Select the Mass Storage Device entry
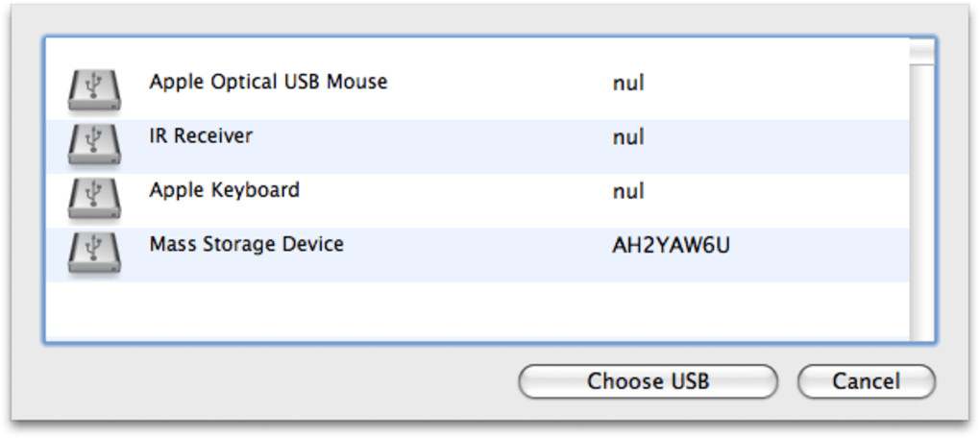 pyautogui.click(x=246, y=245)
